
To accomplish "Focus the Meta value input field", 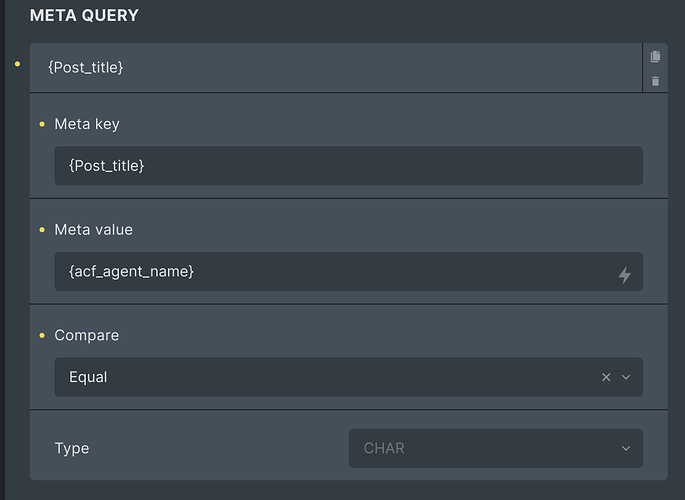I will [348, 272].
